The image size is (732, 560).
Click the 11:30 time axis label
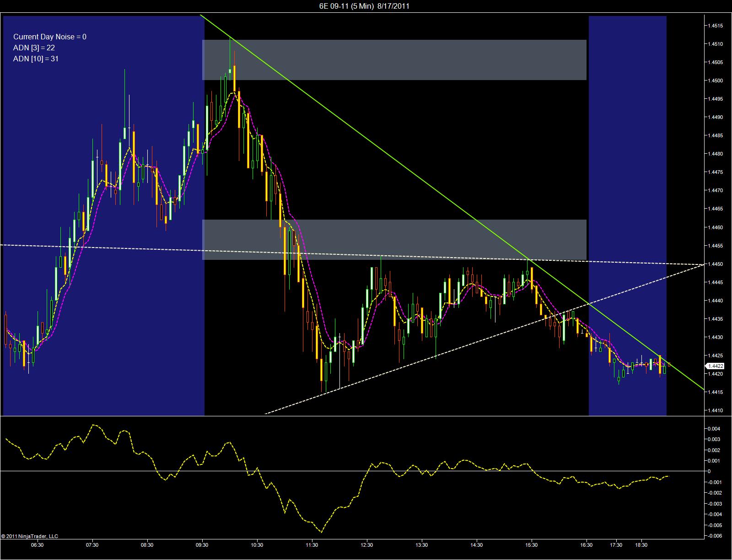312,545
